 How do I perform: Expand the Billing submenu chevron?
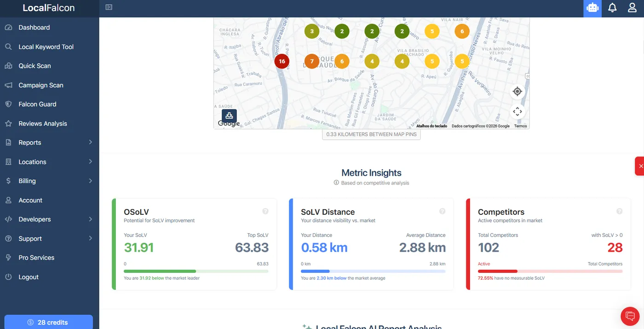tap(91, 181)
